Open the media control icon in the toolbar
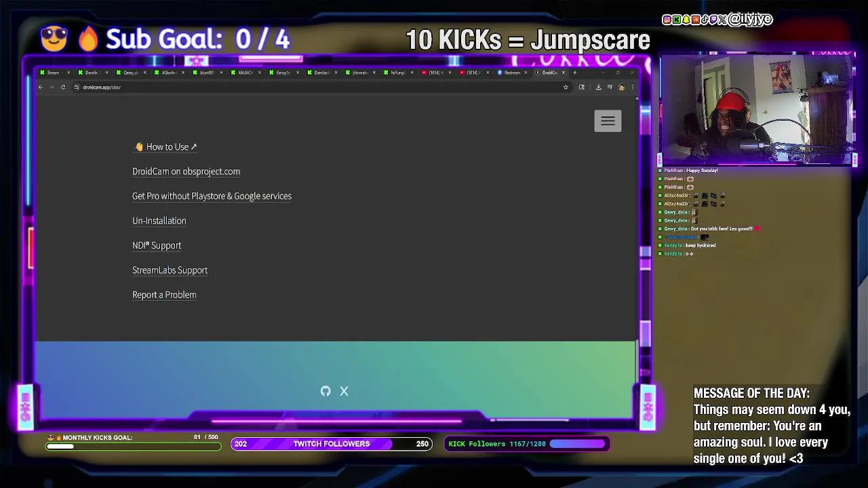Screen dimensions: 868x488 [x=610, y=87]
